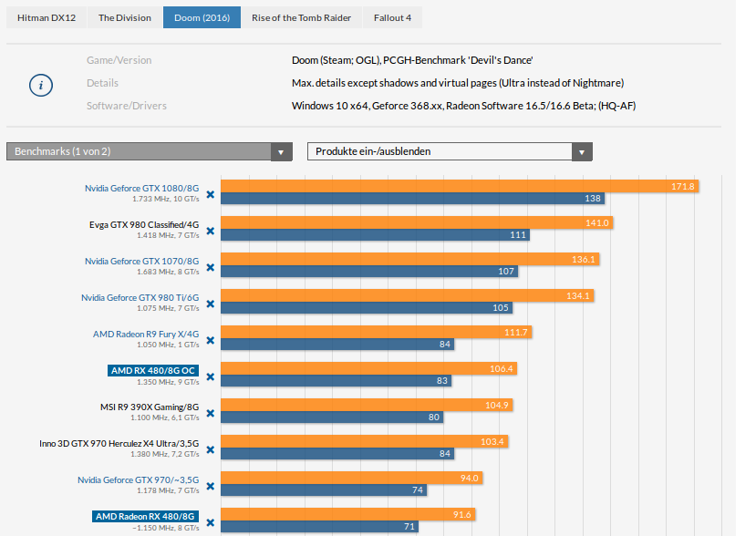The width and height of the screenshot is (756, 536).
Task: Click blue 105 bar for GTX 980 Ti
Action: 367,307
